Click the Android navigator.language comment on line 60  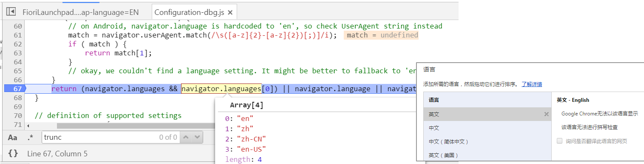coord(255,26)
